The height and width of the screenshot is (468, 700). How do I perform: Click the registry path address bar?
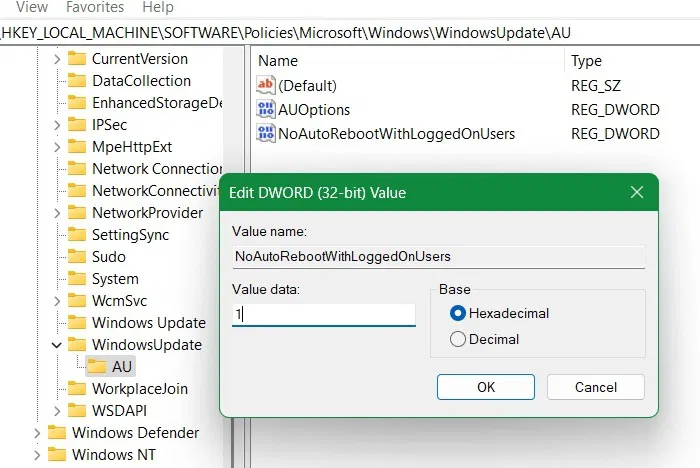pos(350,33)
